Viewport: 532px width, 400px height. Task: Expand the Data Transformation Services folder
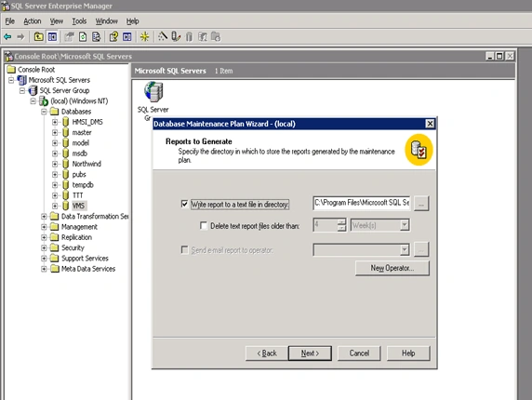click(44, 216)
